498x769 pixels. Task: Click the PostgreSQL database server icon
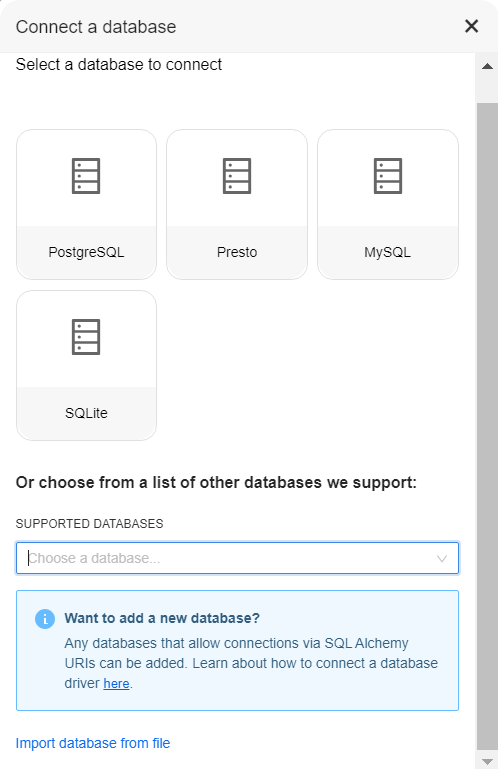(86, 176)
